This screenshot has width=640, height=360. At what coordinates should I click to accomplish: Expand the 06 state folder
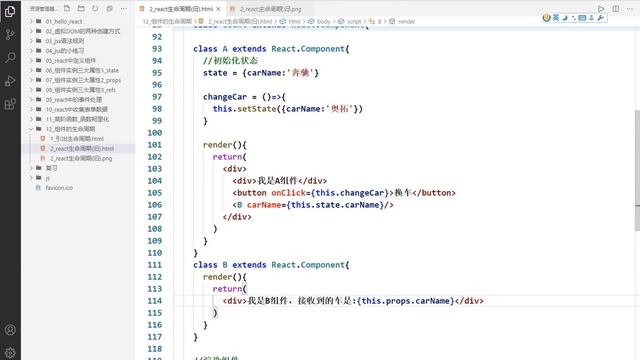coord(78,70)
